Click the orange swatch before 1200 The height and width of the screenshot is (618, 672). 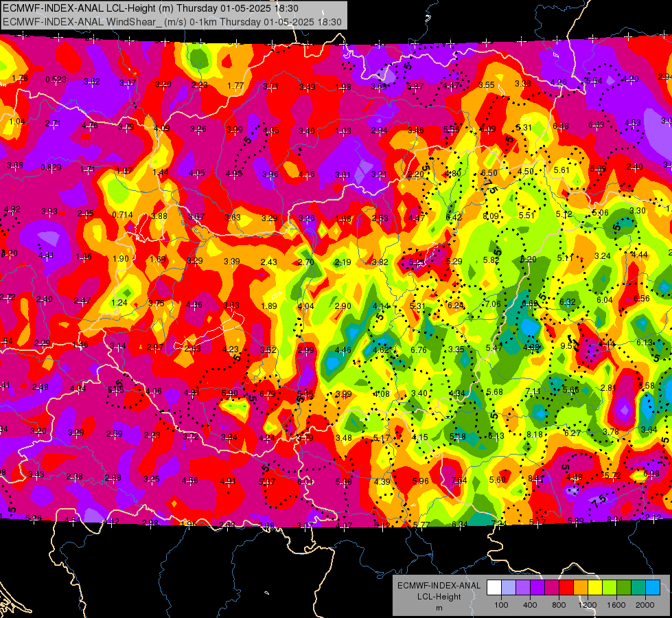point(581,588)
